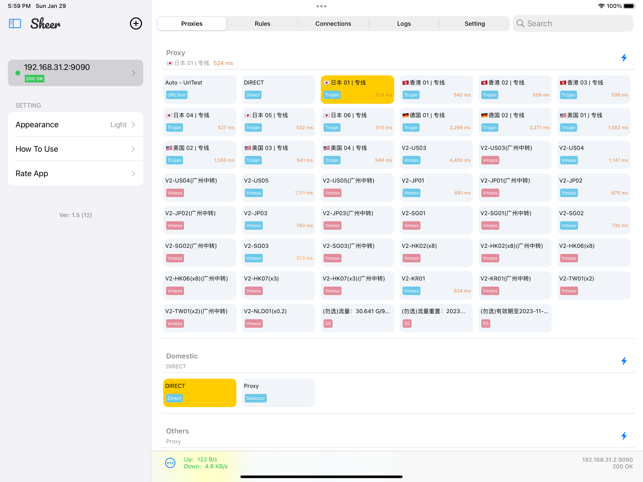Image resolution: width=643 pixels, height=482 pixels.
Task: Toggle the sidebar panel icon
Action: click(15, 23)
